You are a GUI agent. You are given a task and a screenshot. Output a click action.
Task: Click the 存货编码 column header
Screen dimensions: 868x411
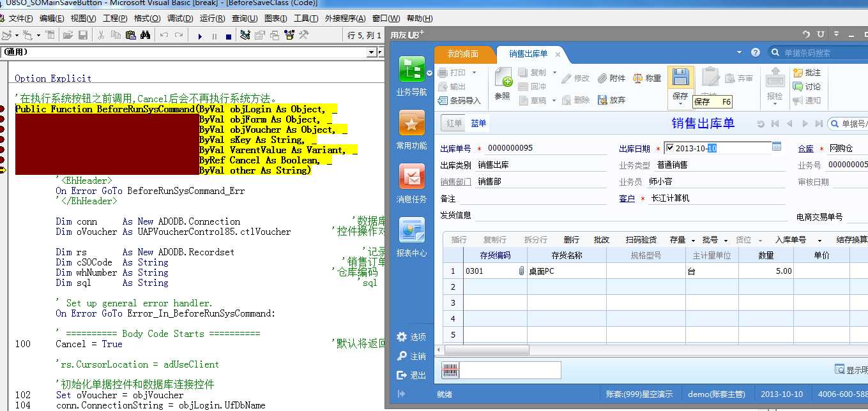tap(495, 255)
